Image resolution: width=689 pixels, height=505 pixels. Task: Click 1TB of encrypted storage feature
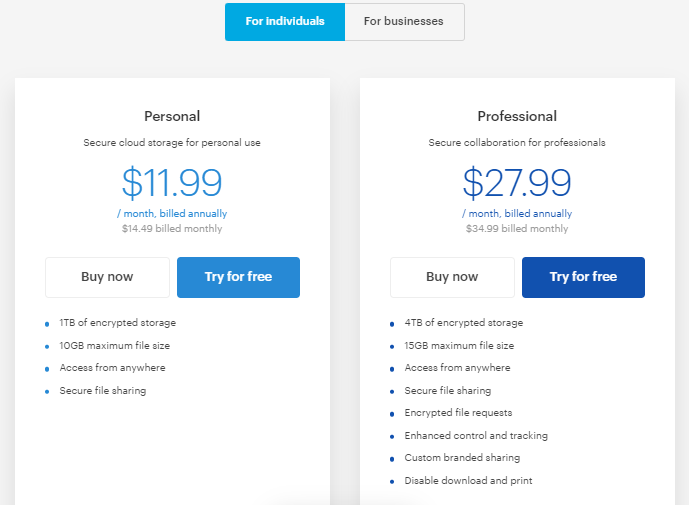[x=118, y=323]
